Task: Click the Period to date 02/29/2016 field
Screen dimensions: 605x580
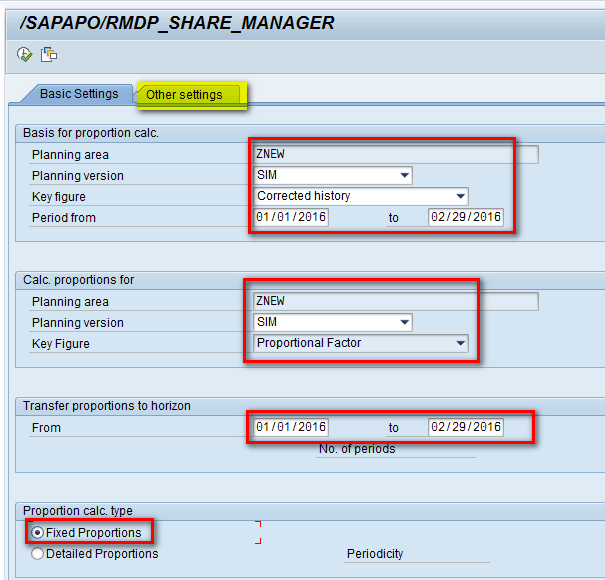Action: pyautogui.click(x=465, y=217)
